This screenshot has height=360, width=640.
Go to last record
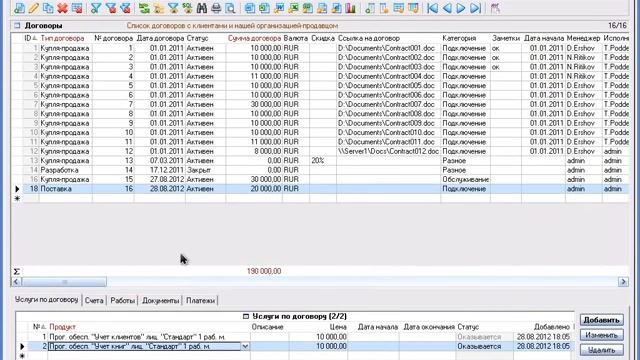pyautogui.click(x=475, y=8)
